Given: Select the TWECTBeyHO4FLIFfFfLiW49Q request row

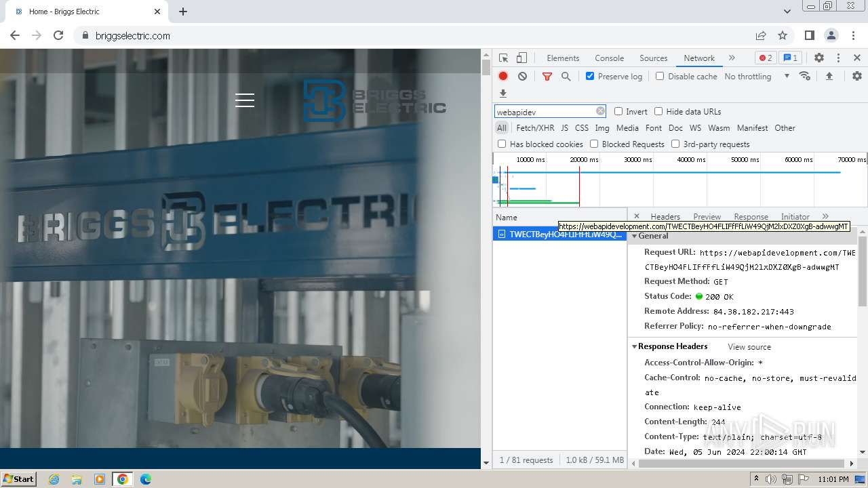Looking at the screenshot, I should 560,234.
